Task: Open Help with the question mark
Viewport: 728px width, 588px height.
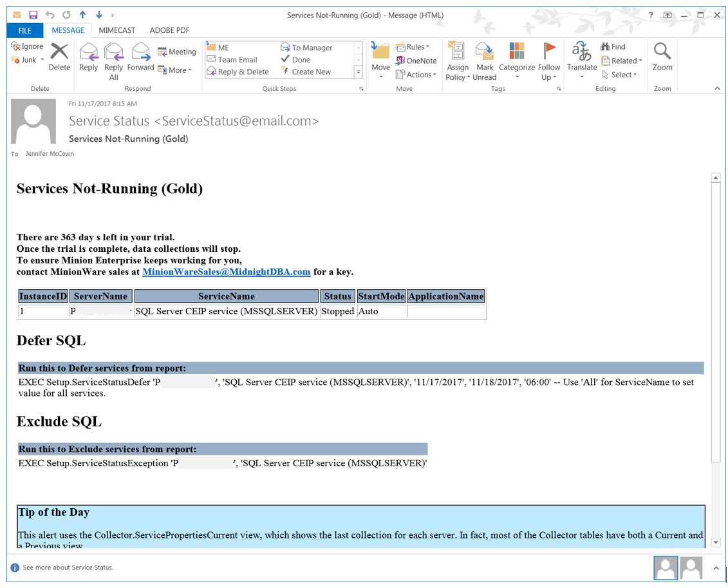Action: click(x=651, y=15)
